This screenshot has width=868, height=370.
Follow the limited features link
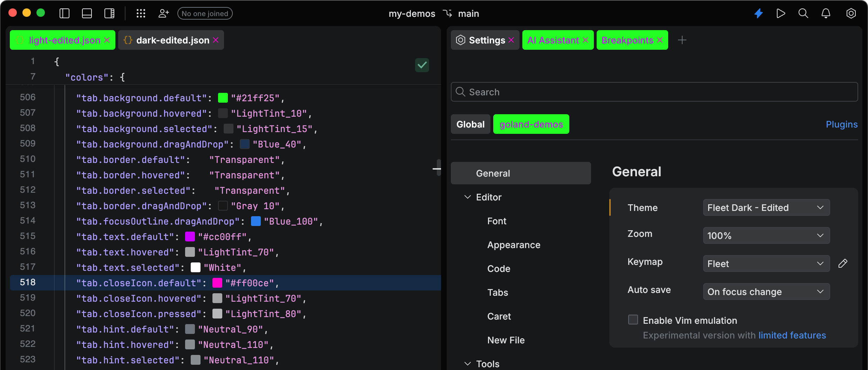[x=792, y=335]
